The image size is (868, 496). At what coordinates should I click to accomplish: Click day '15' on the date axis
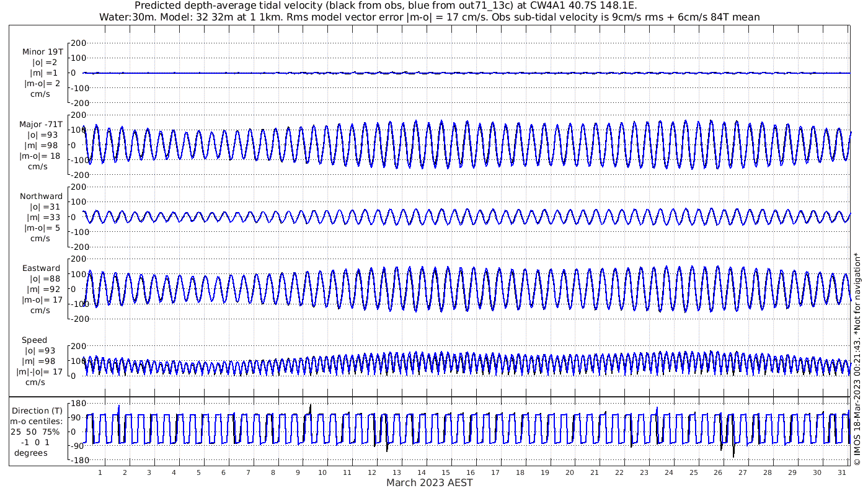tap(446, 472)
